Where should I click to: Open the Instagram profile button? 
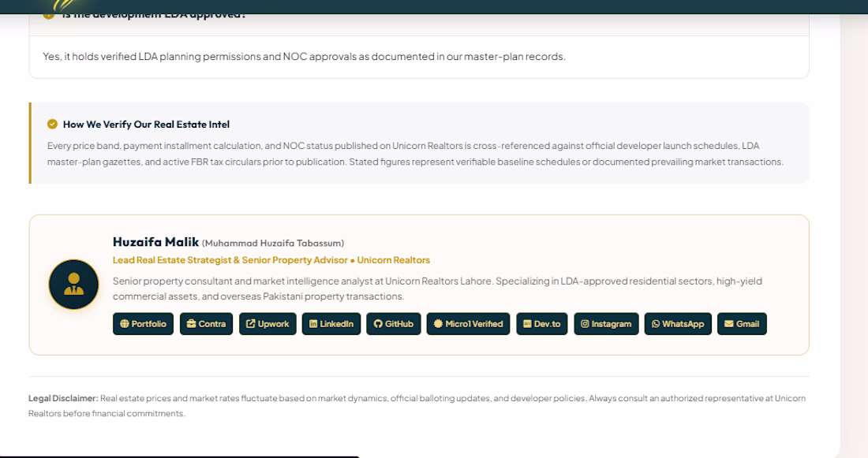(x=606, y=323)
